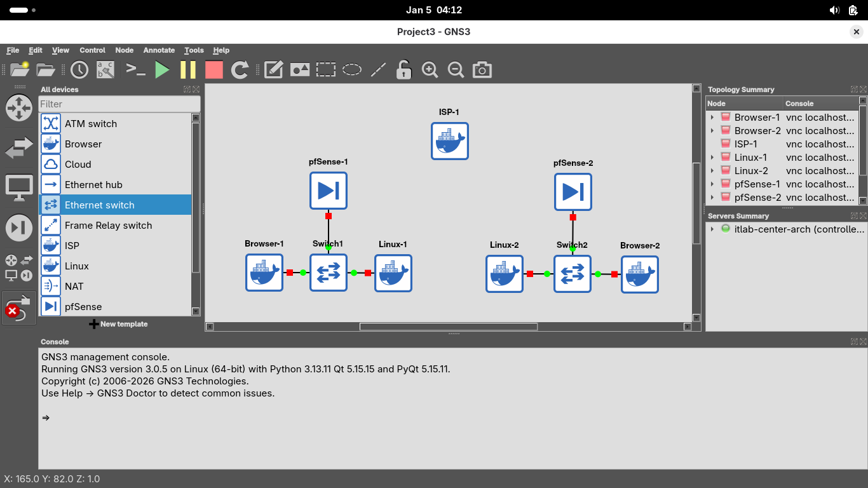
Task: Click the device Filter input field
Action: [x=119, y=104]
